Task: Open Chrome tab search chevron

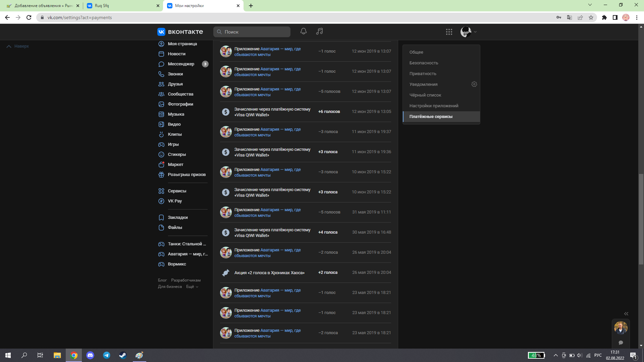Action: pyautogui.click(x=590, y=5)
